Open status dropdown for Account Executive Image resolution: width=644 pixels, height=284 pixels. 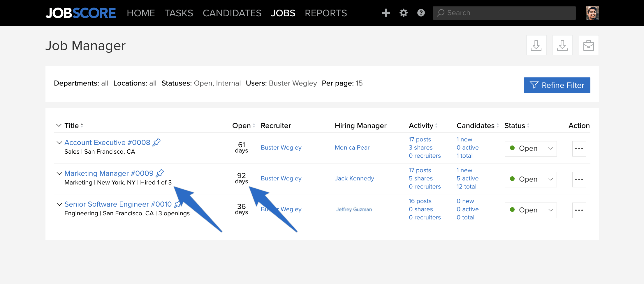[531, 148]
